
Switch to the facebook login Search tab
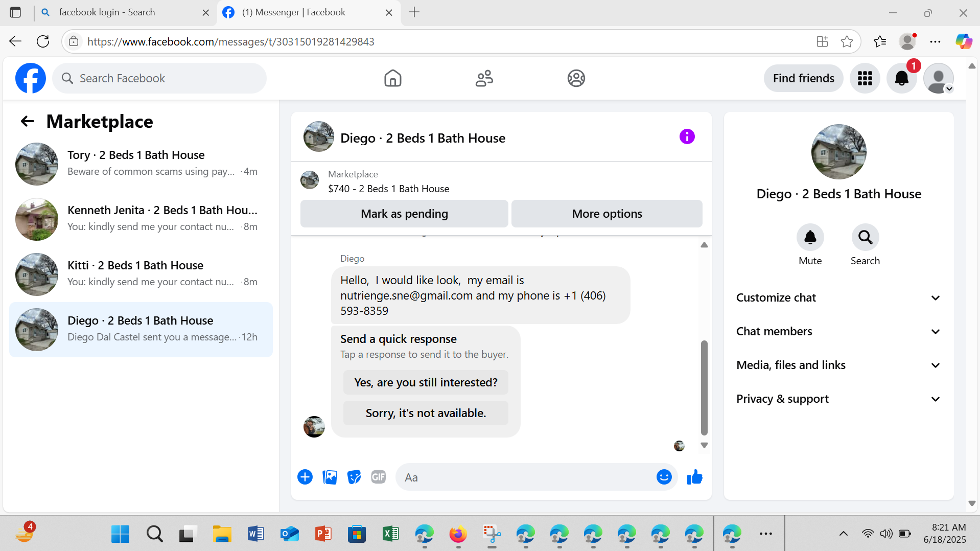tap(125, 12)
